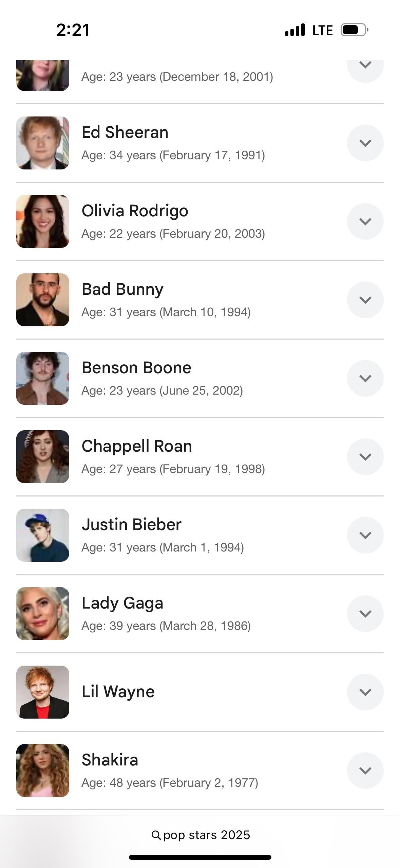The image size is (400, 868).
Task: Expand the Lady Gaga chevron button
Action: 365,614
